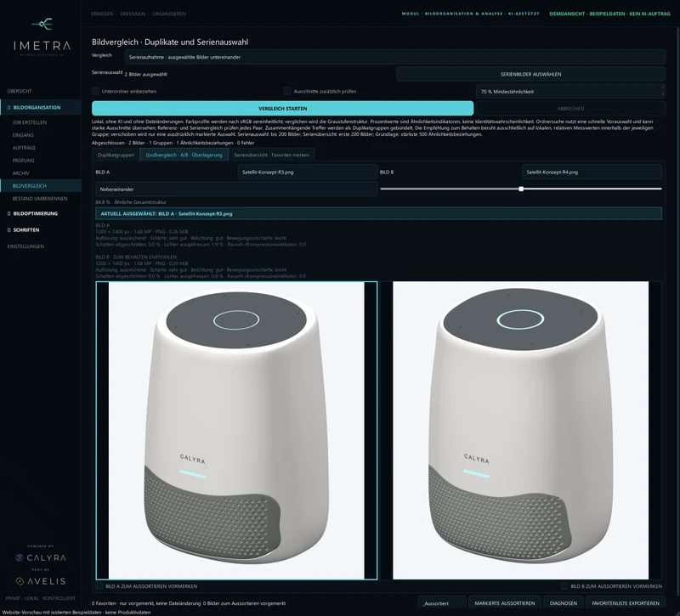Click the overlay slider handle
Viewport: 680px width, 616px height.
[x=521, y=189]
